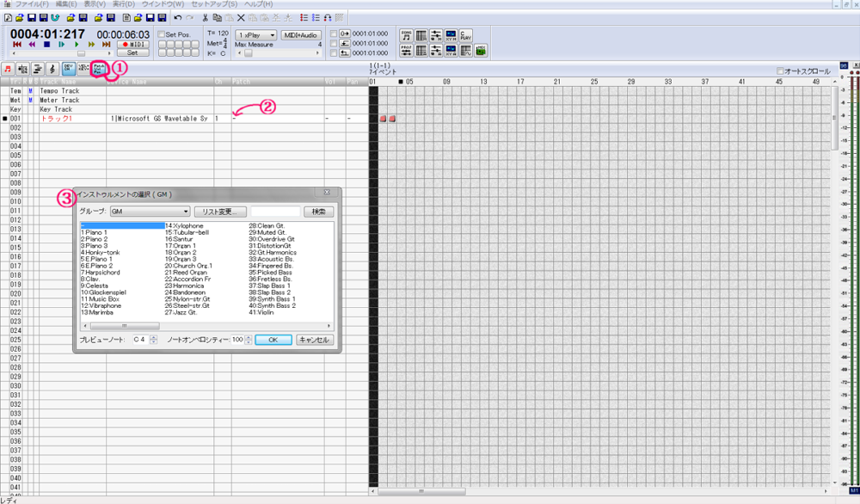
Task: Open the セットアップ(S) menu
Action: [x=213, y=4]
